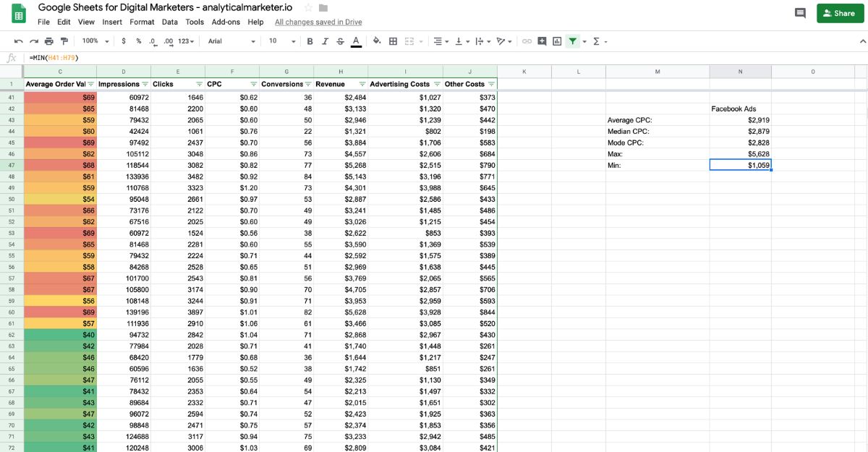Select the Min cell showing $1,059
Image resolution: width=868 pixels, height=452 pixels.
coord(740,165)
